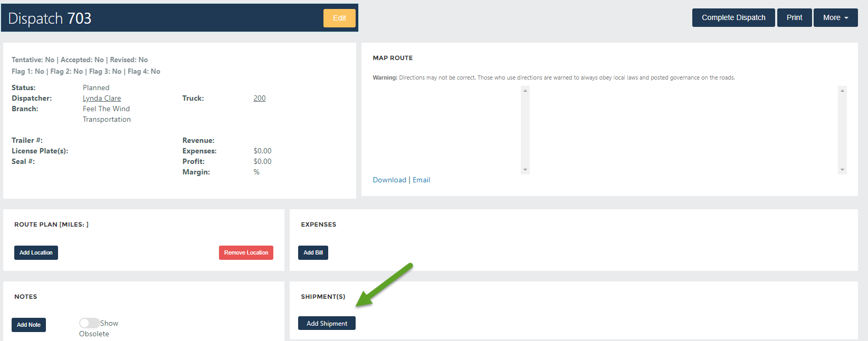Click the yellow Edit button
Screen dimensions: 868x341
[339, 18]
